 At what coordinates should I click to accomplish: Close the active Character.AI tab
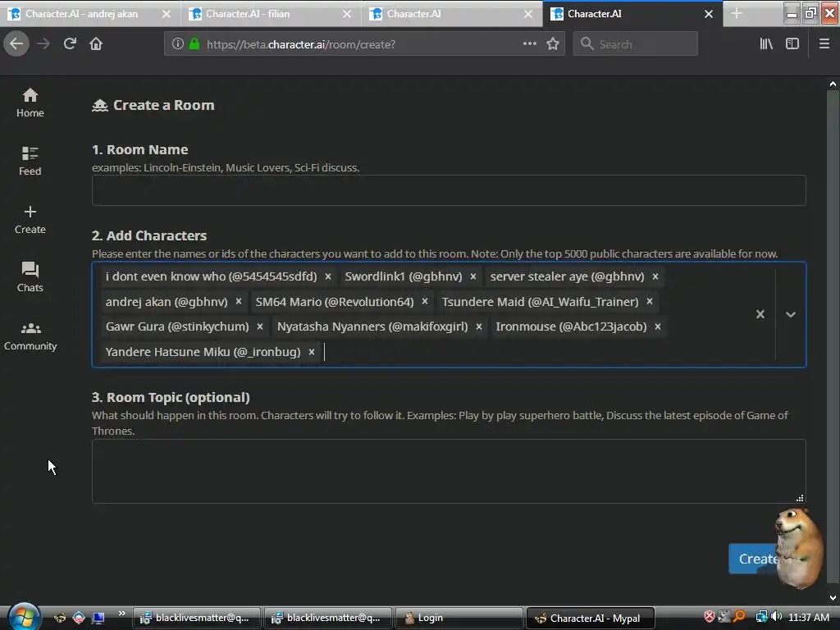[x=708, y=14]
